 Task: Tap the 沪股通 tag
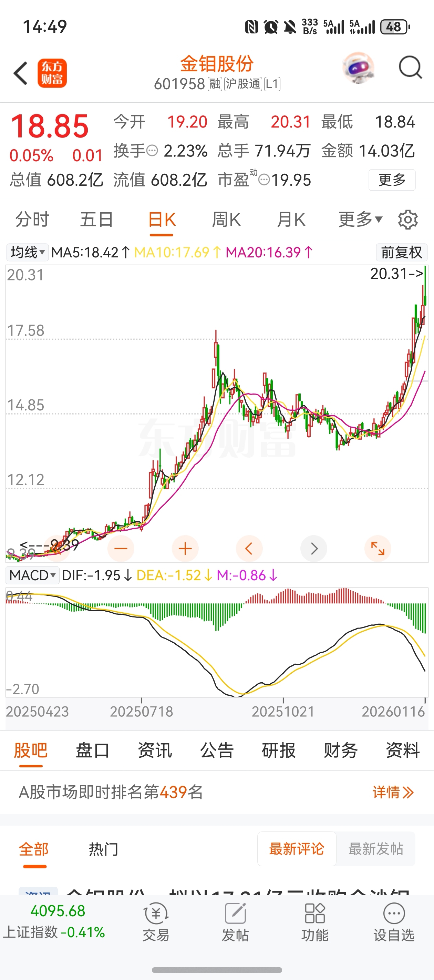click(243, 84)
